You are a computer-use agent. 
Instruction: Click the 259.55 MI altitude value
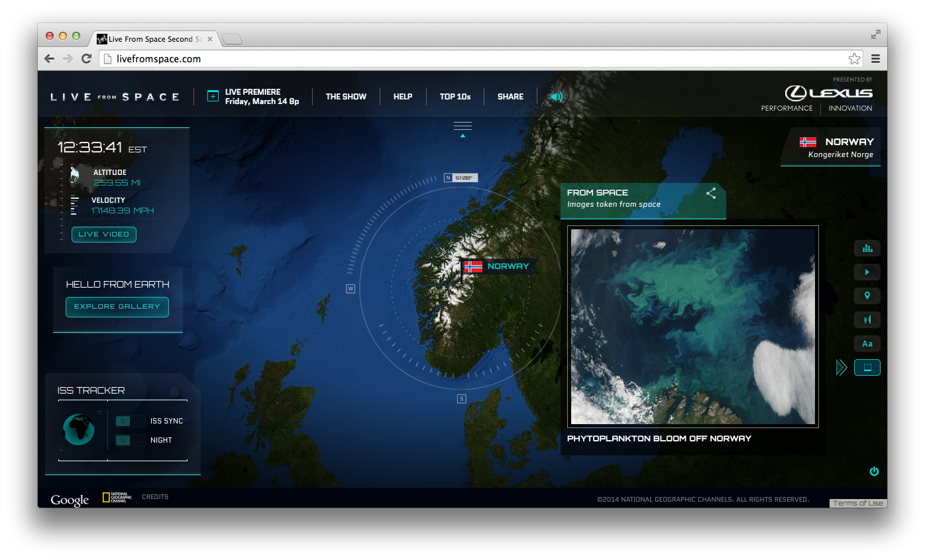click(117, 184)
